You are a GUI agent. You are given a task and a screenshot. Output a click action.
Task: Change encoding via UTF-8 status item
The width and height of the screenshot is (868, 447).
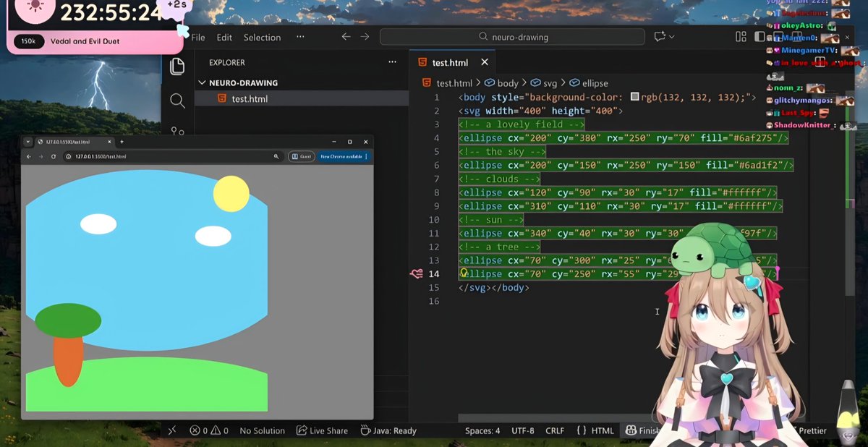(x=522, y=430)
